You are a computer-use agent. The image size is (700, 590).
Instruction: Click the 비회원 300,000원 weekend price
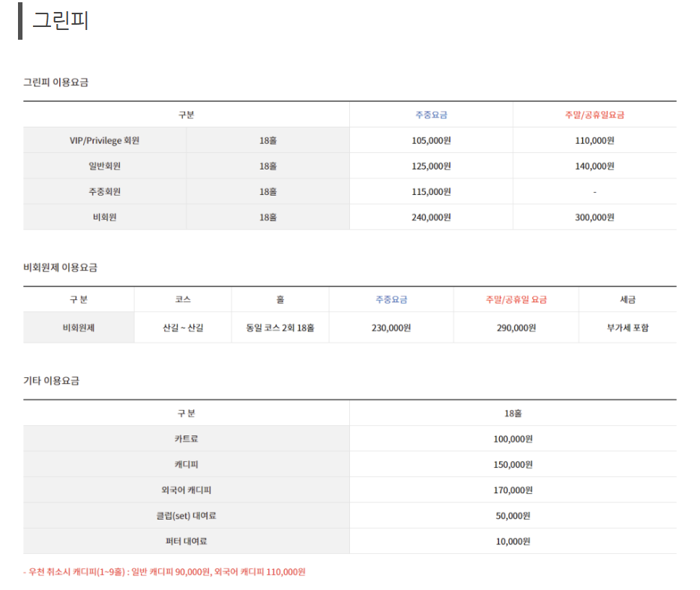[x=594, y=217]
